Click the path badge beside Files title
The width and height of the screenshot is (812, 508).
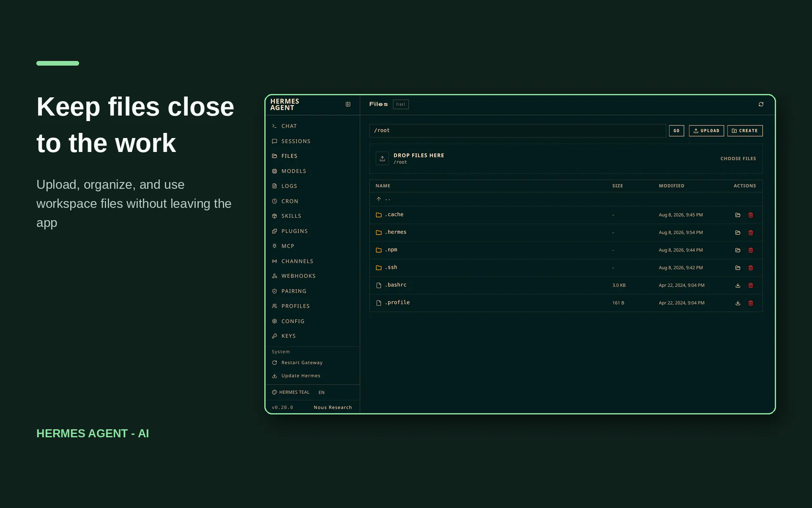click(x=401, y=104)
